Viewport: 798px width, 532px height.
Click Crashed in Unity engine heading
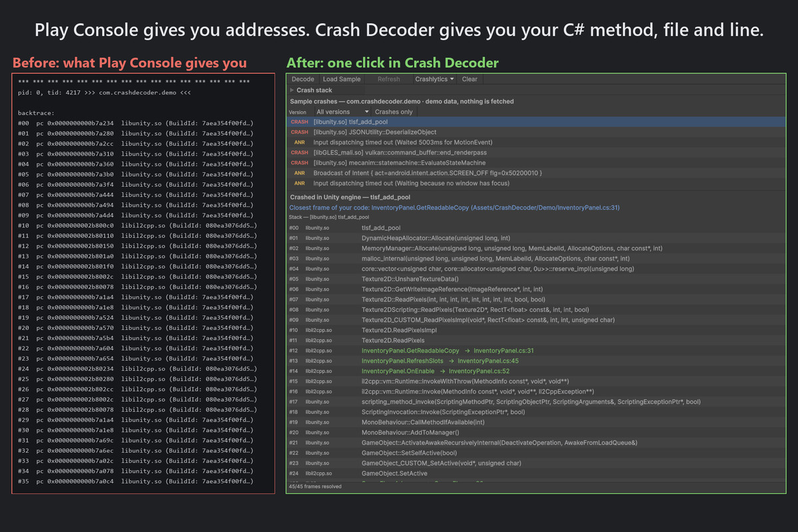pos(350,198)
